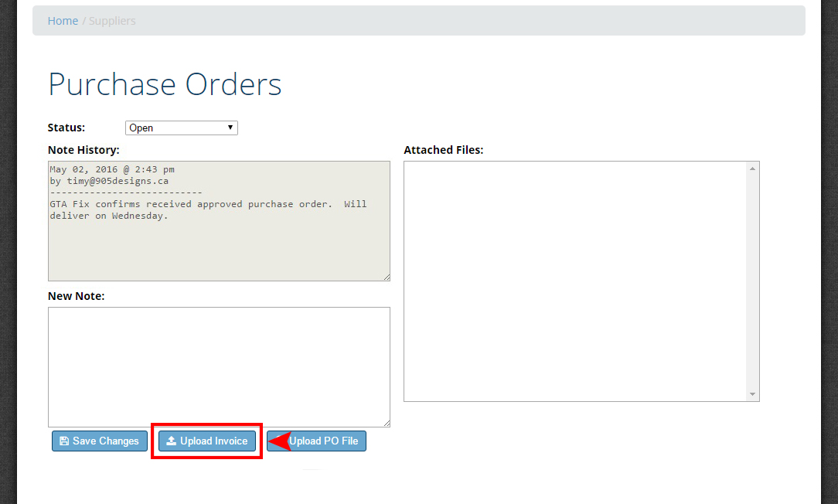Click the Status field label
838x504 pixels.
click(66, 128)
